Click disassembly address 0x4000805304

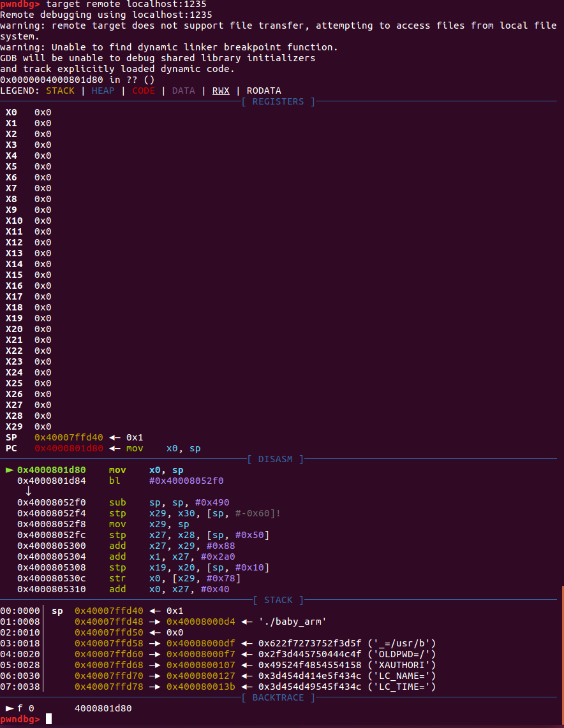click(52, 557)
